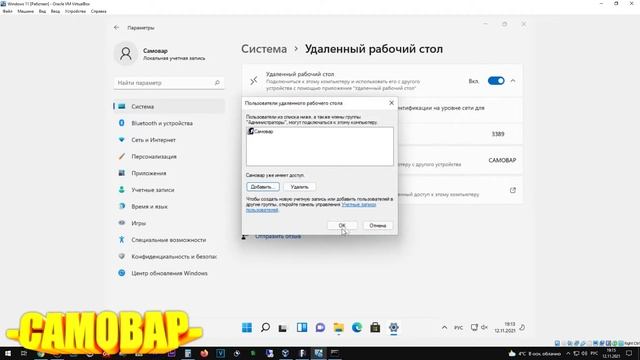Go back with the Параметры back arrow
Viewport: 640px width, 360px height.
click(x=117, y=27)
